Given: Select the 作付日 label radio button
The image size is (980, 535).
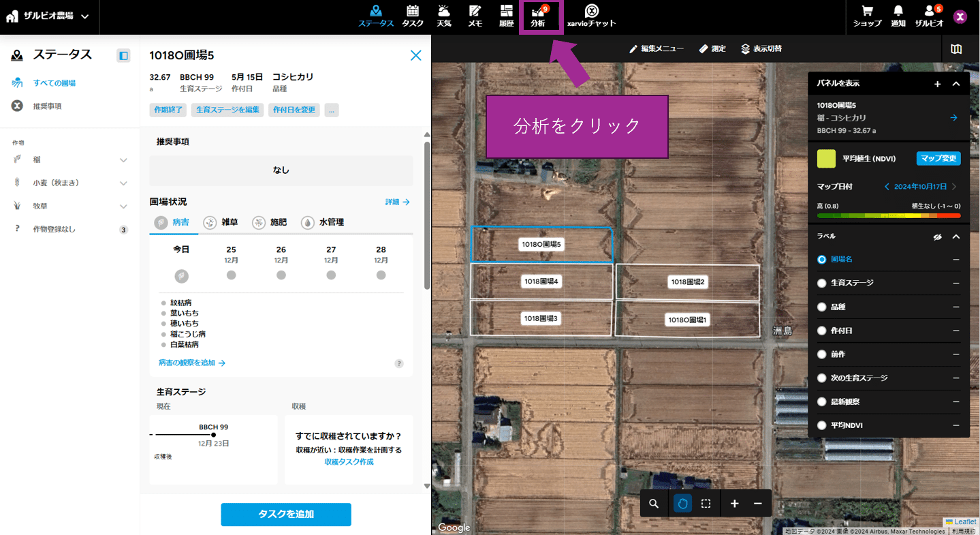Looking at the screenshot, I should click(822, 331).
